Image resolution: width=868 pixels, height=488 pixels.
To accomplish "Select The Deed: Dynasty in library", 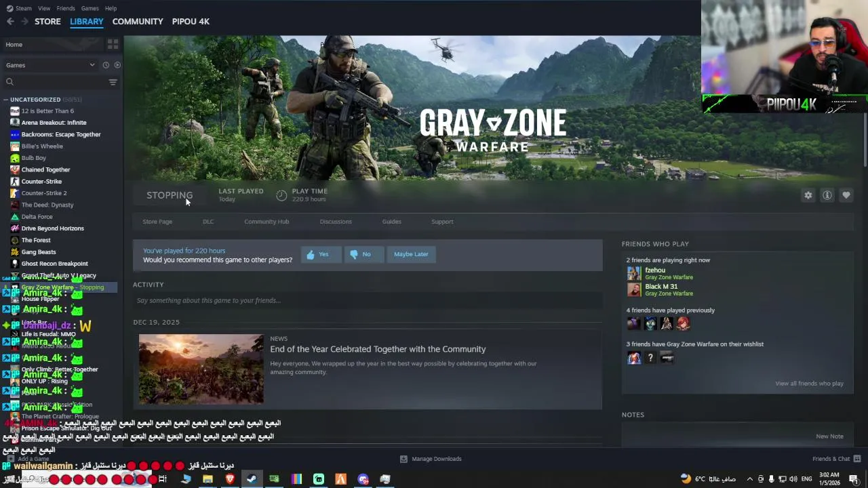I will [x=47, y=205].
